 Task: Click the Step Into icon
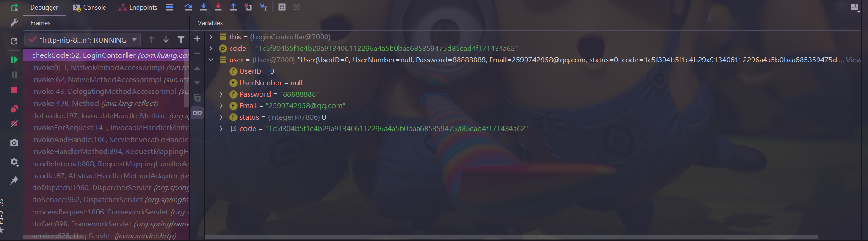coord(204,7)
